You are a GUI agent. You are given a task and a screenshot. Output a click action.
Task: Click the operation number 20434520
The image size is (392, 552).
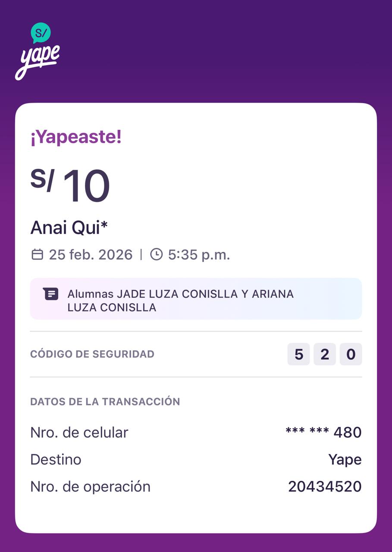pyautogui.click(x=325, y=486)
